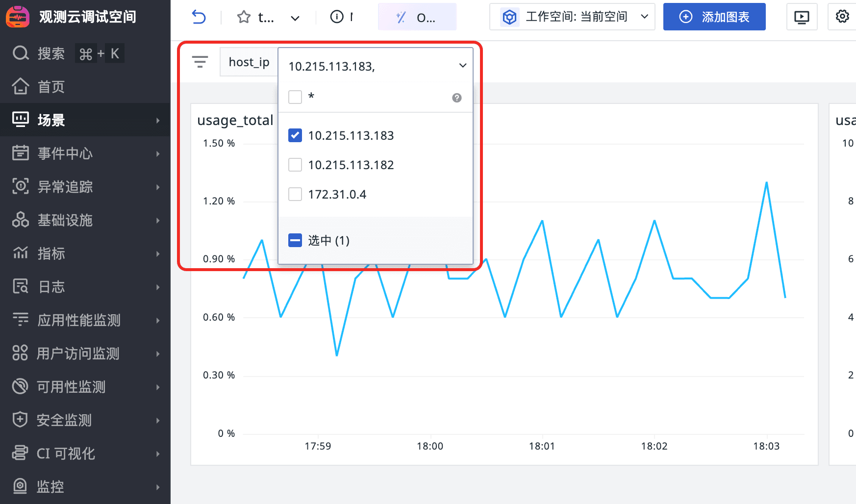Click the info circle icon
Viewport: 856px width, 504px height.
point(337,17)
